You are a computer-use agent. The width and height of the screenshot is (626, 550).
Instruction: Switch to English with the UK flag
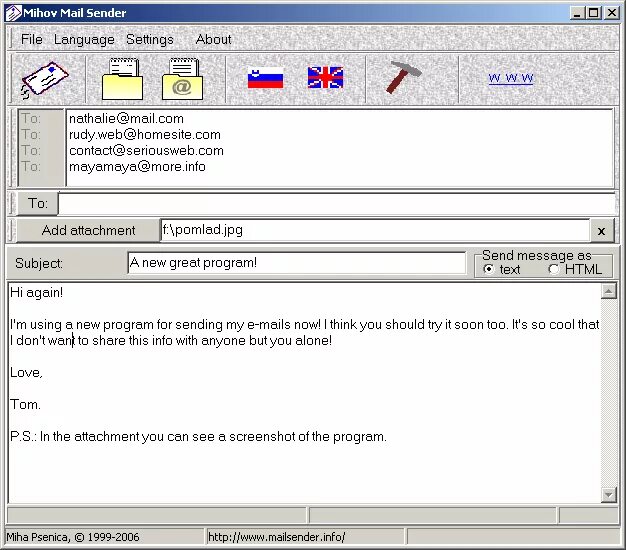pos(325,77)
